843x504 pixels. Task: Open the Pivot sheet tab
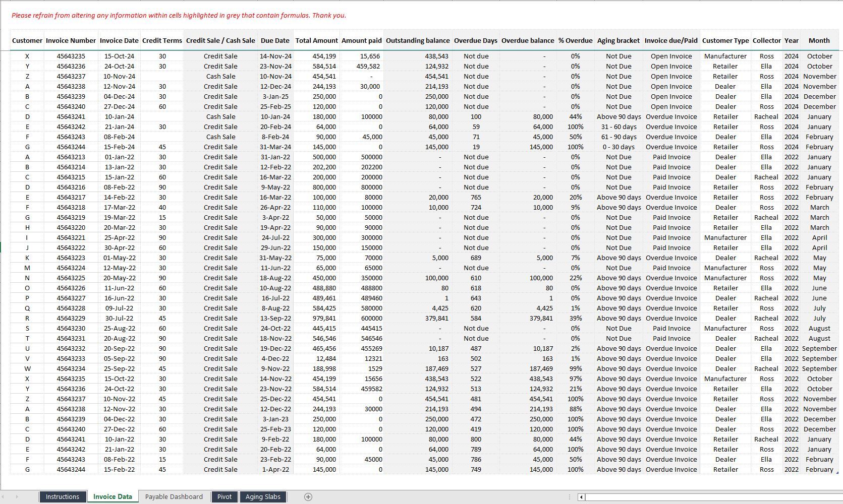click(224, 497)
